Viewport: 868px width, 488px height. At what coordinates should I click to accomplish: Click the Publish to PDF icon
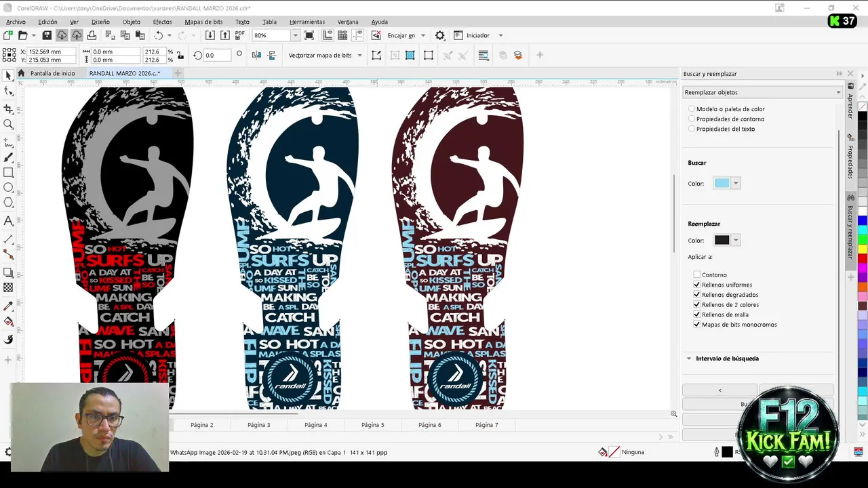[240, 35]
